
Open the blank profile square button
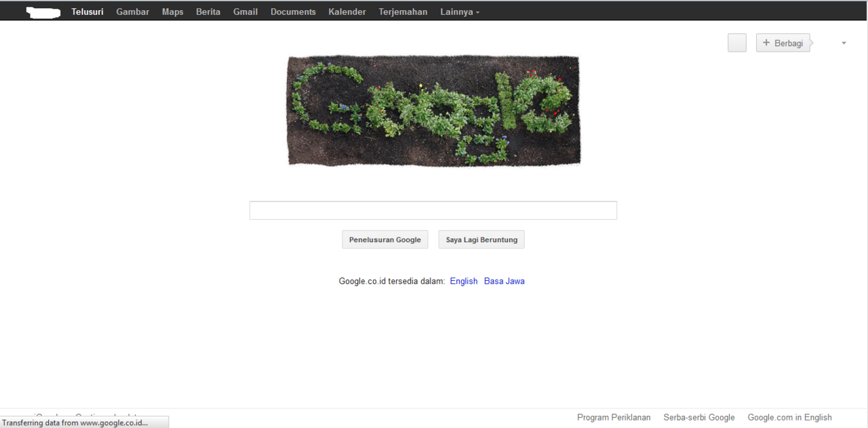click(x=737, y=43)
